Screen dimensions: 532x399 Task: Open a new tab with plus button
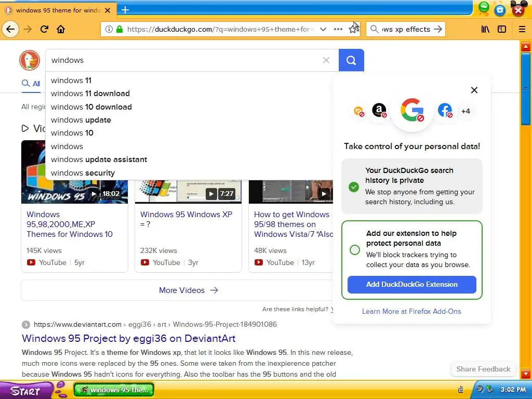[x=125, y=10]
